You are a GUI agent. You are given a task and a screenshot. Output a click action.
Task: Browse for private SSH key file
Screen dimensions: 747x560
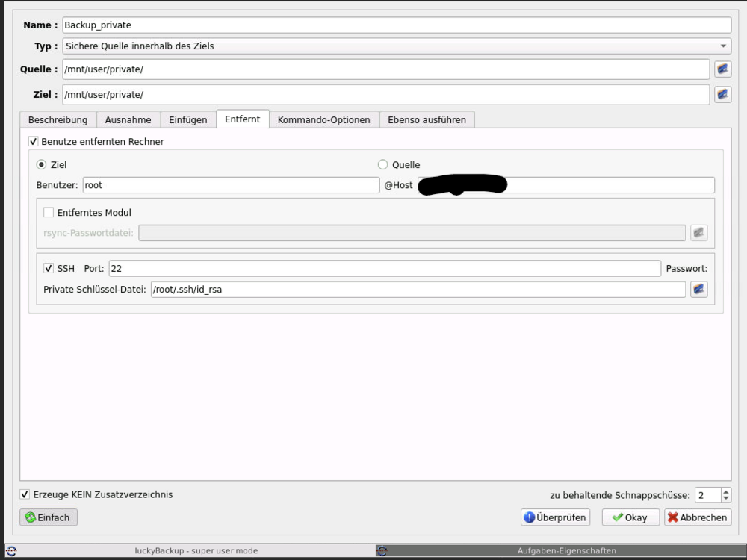[x=698, y=289]
